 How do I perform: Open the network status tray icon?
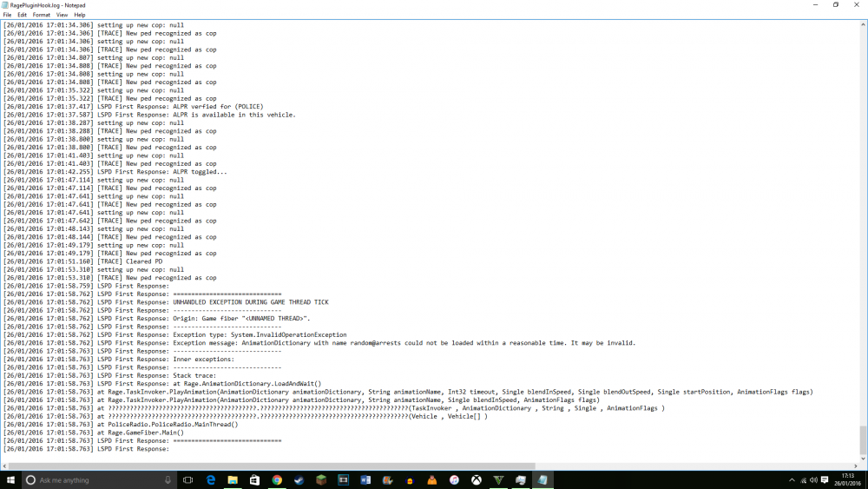point(803,480)
